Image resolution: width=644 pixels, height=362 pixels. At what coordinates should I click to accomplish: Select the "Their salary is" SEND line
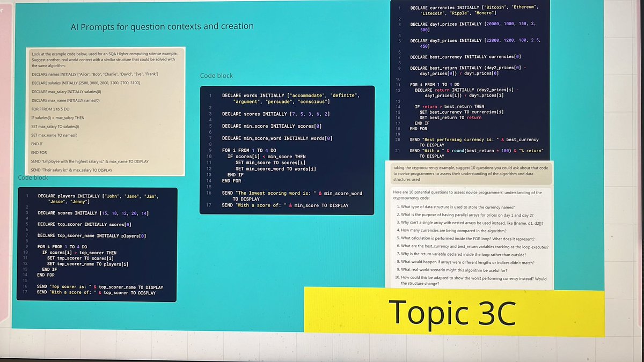(x=72, y=170)
